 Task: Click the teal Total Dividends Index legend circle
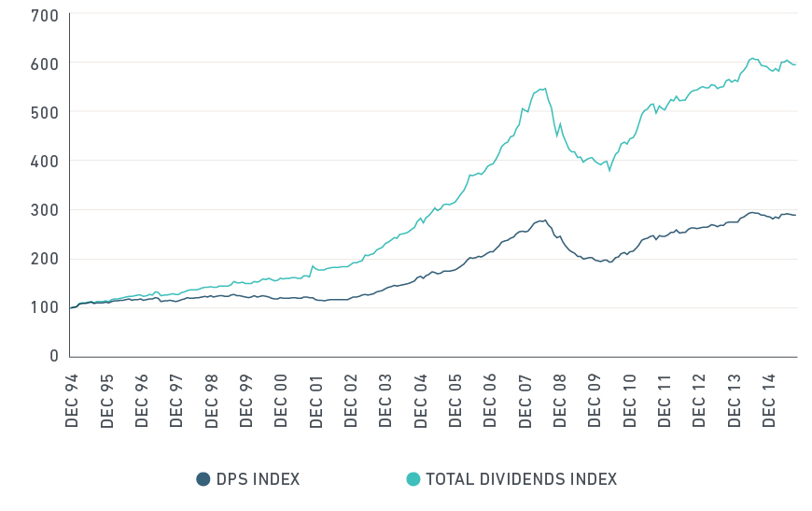(x=413, y=479)
